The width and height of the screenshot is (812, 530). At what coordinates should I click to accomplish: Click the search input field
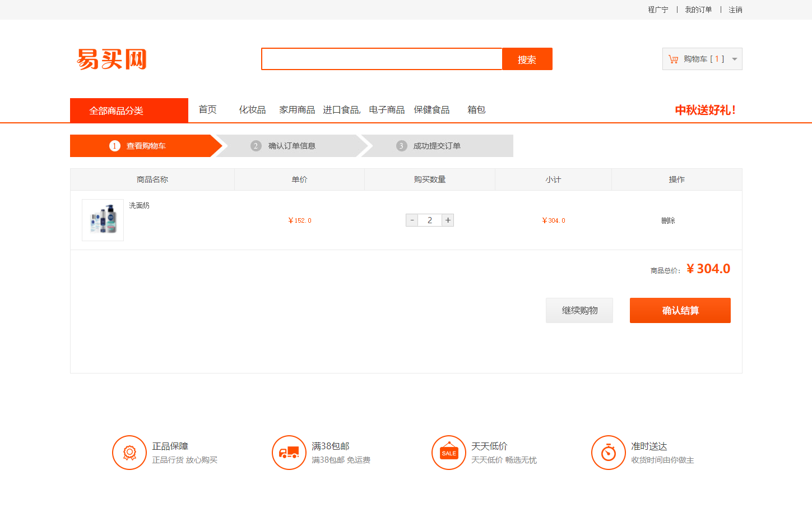pos(382,59)
